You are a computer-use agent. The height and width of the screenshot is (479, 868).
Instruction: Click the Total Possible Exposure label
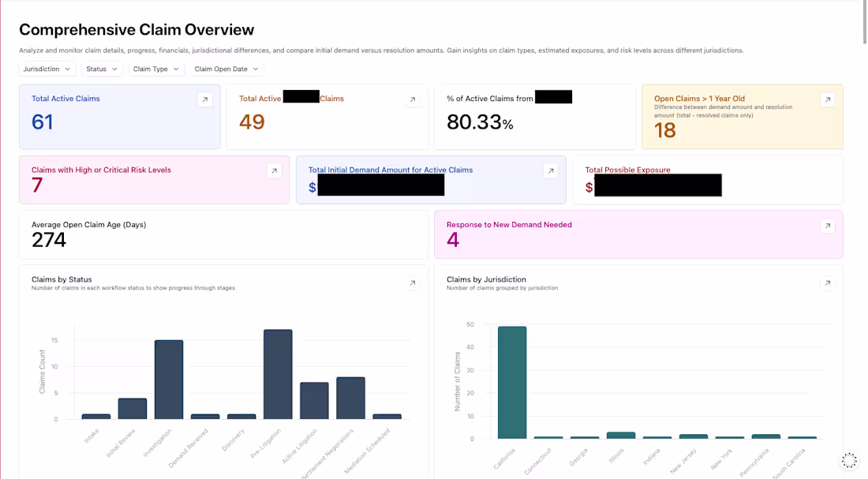point(628,170)
